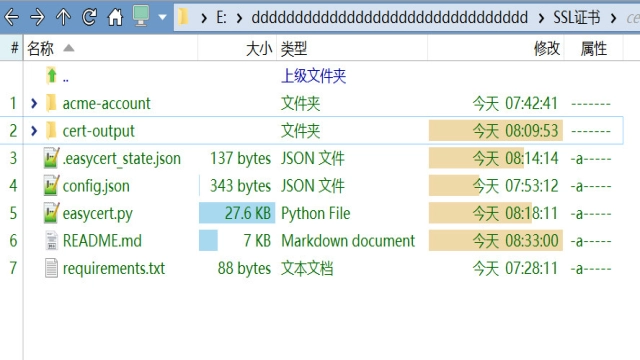Go forward with the right arrow button
This screenshot has width=640, height=360.
[38, 18]
